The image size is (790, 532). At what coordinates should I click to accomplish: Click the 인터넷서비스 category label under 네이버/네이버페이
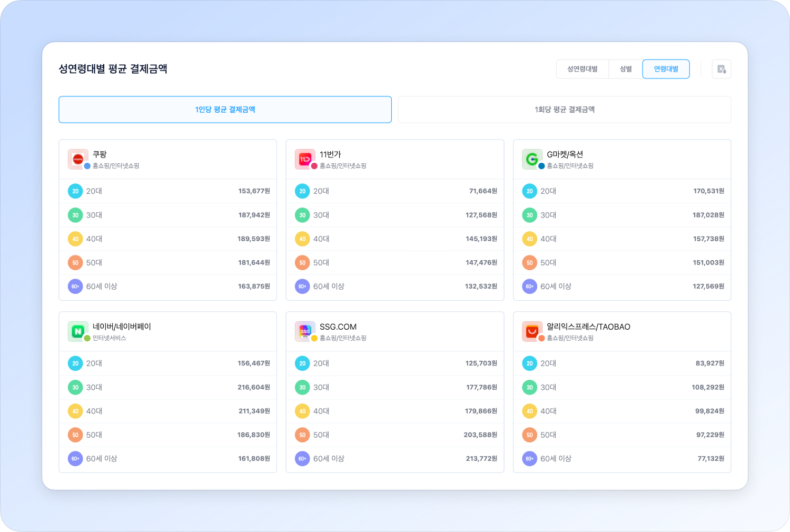pyautogui.click(x=110, y=338)
